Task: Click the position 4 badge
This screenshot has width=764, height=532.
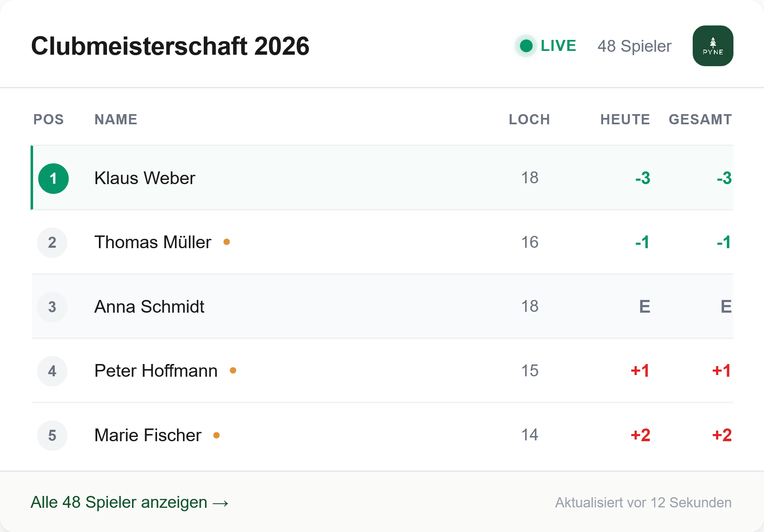Action: point(52,371)
